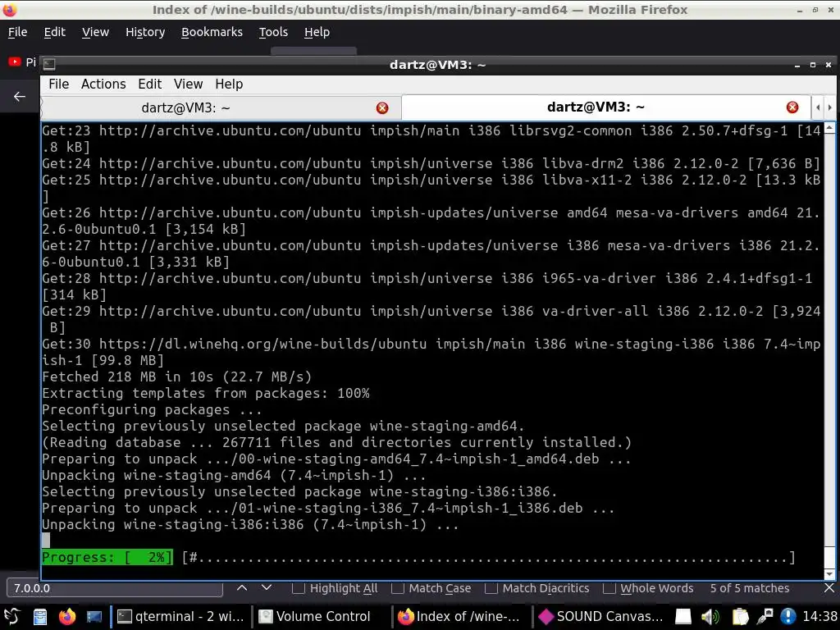840x630 pixels.
Task: Click the terminal window icon in the qterminal title bar
Action: pyautogui.click(x=48, y=64)
